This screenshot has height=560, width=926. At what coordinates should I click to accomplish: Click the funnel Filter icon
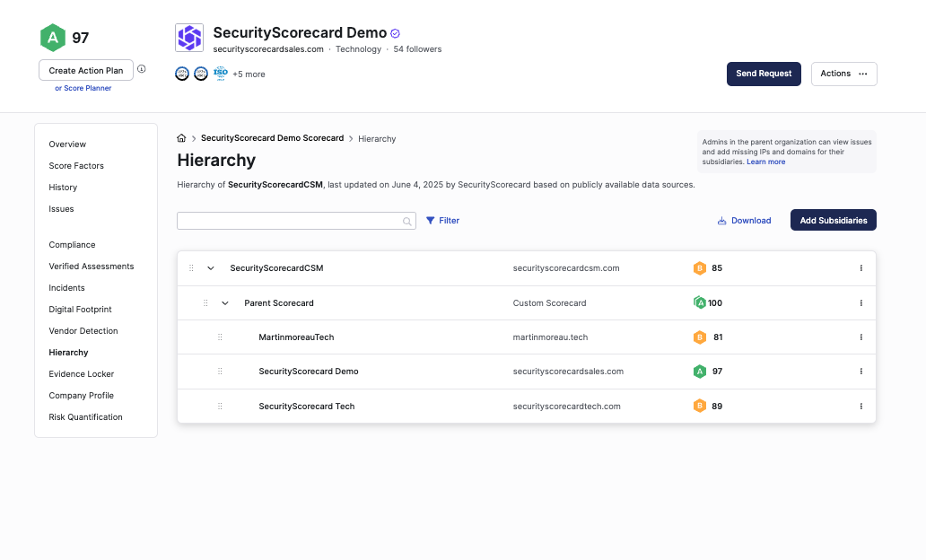(431, 221)
